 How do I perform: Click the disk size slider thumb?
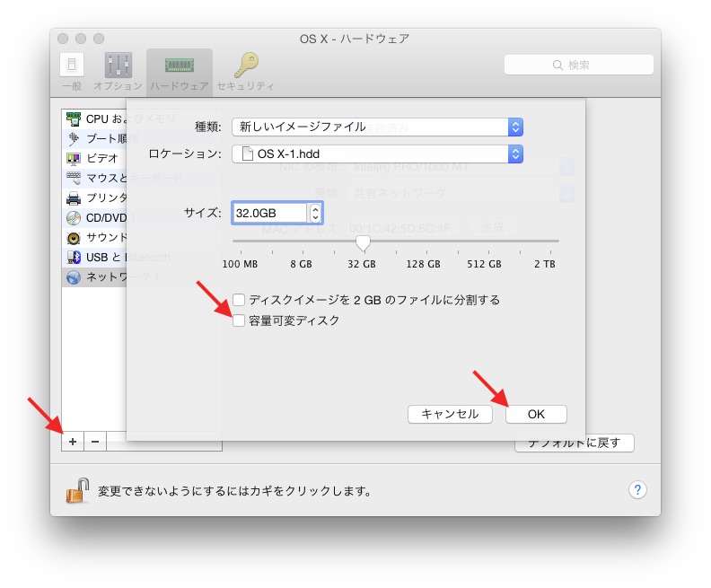coord(363,242)
